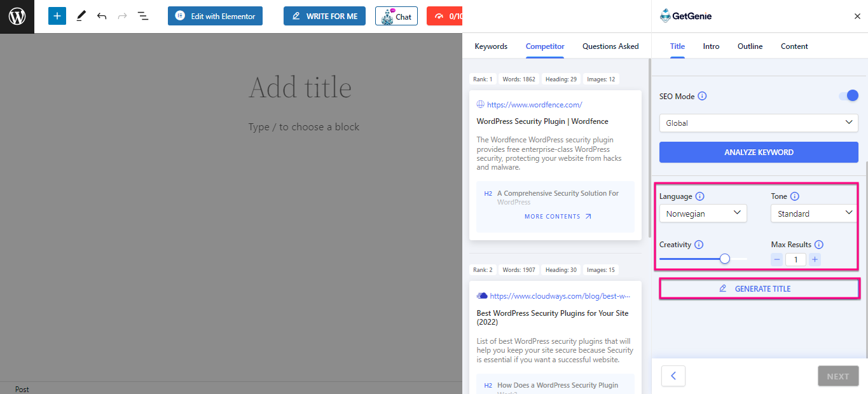Click the Add title field
868x394 pixels.
pos(300,87)
